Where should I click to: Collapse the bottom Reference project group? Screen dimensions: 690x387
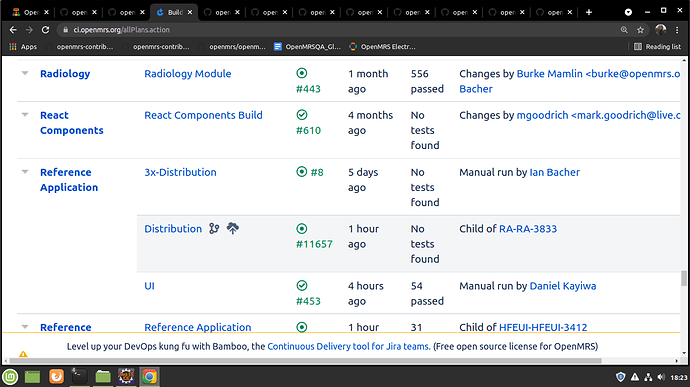[25, 327]
